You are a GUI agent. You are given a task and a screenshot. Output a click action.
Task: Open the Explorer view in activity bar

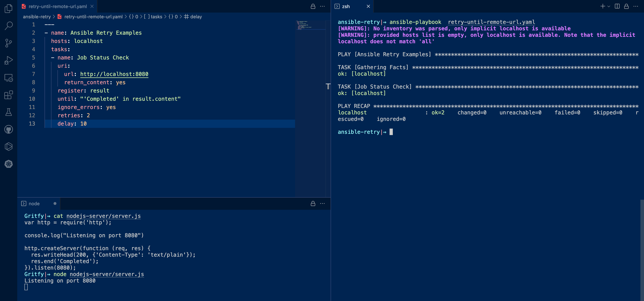8,9
